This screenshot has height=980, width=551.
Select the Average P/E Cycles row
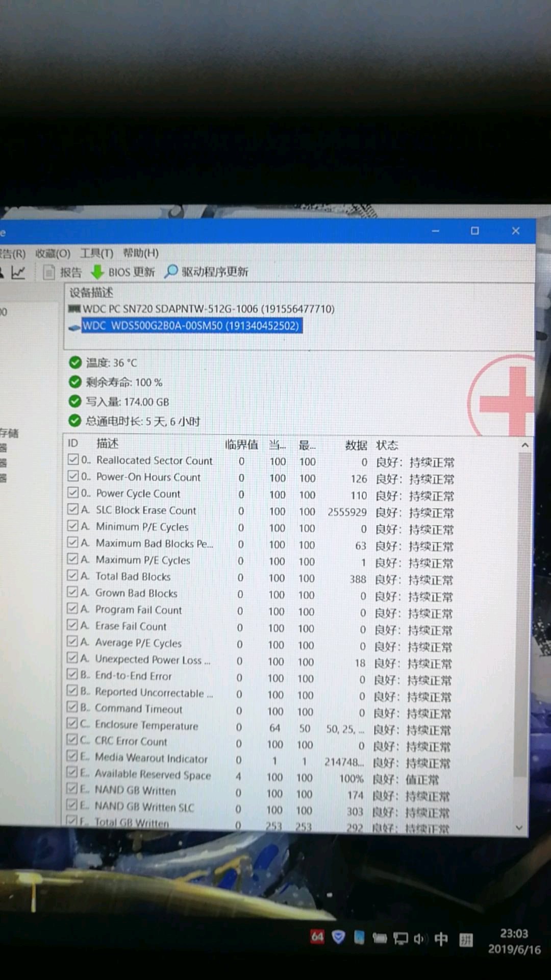(260, 645)
